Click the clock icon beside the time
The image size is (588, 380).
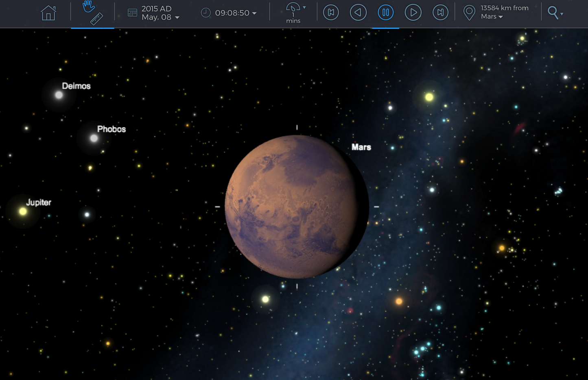pos(206,13)
